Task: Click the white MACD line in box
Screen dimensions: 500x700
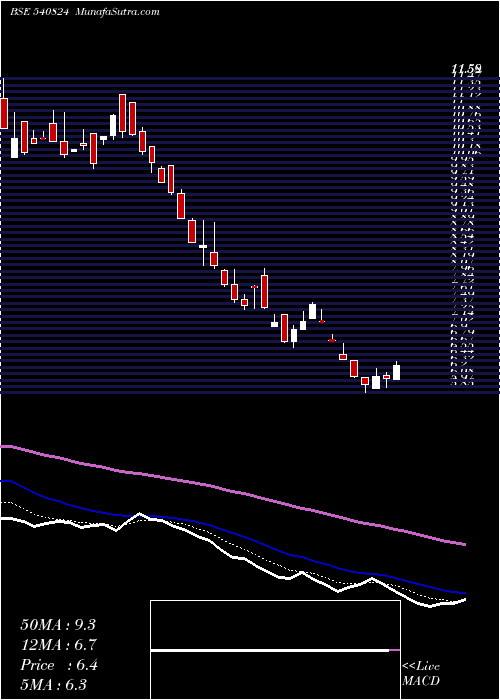Action: click(x=270, y=650)
